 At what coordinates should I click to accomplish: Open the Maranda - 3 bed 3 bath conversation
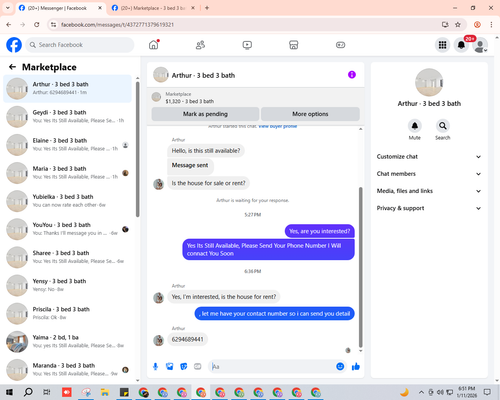(x=67, y=369)
